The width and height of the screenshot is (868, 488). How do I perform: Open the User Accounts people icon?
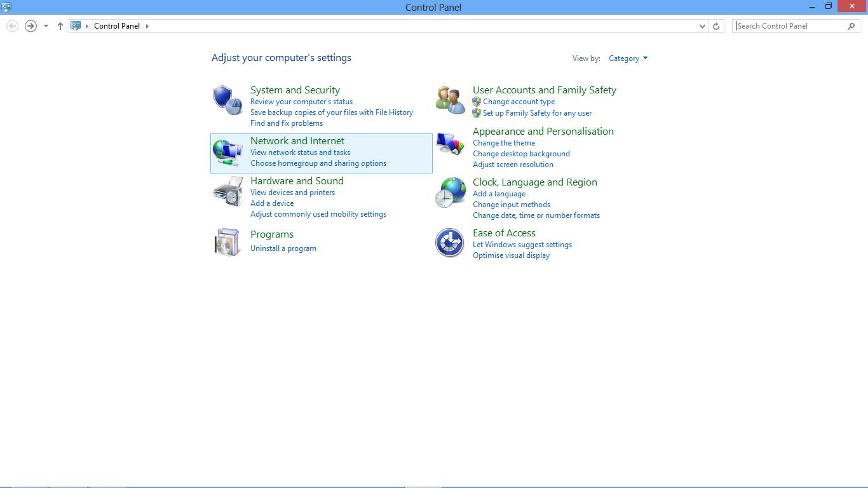pyautogui.click(x=450, y=100)
